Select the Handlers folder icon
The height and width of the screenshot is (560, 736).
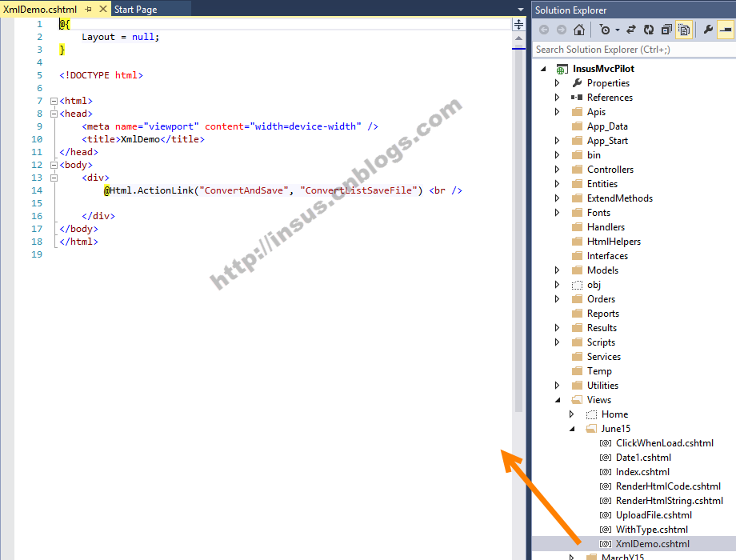pyautogui.click(x=577, y=227)
